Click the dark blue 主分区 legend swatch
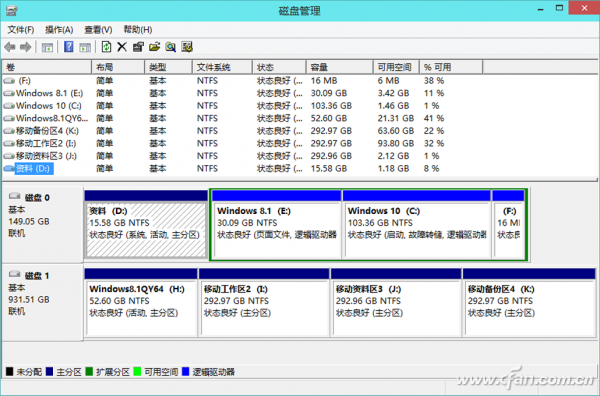The image size is (600, 396). tap(49, 372)
